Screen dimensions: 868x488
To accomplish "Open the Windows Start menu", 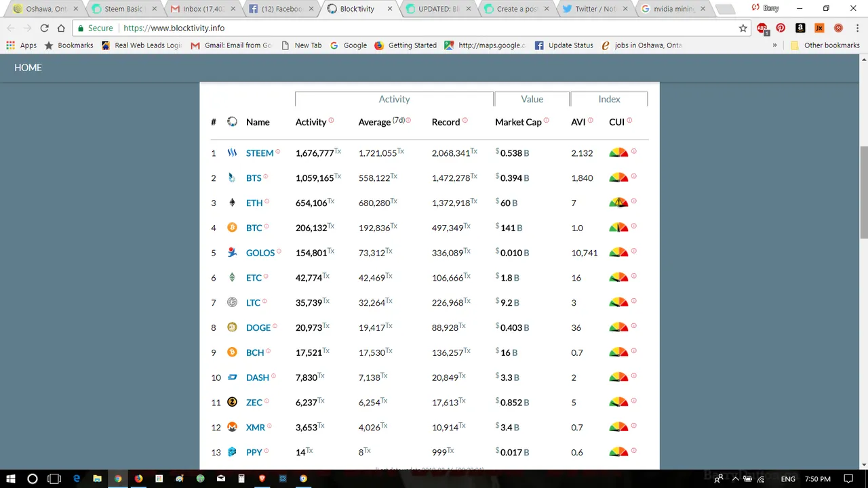I will point(11,479).
